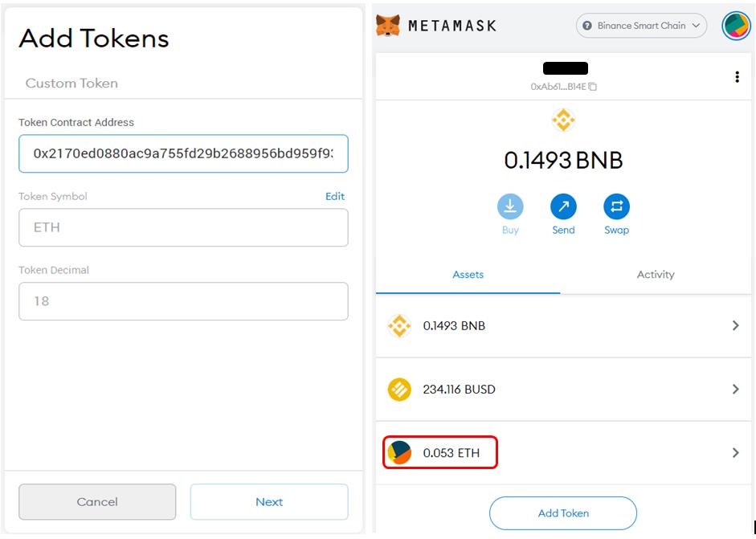Screen dimensions: 756x539
Task: Switch to the Activity tab
Action: click(x=656, y=275)
